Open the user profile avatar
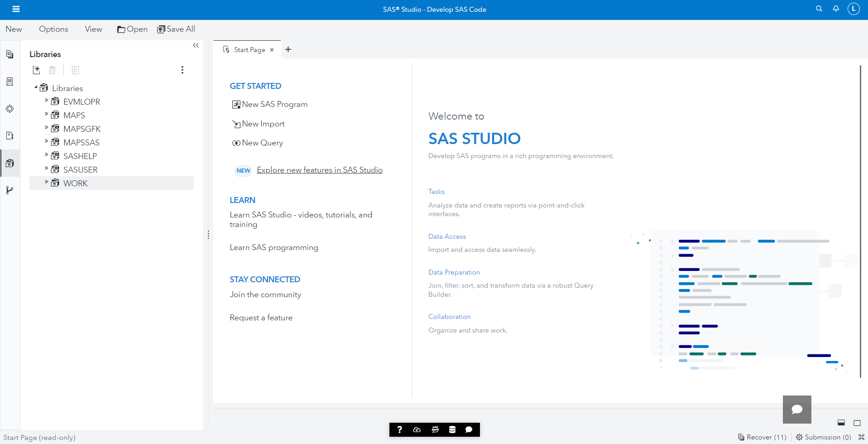Screen dimensions: 868x444 point(854,9)
